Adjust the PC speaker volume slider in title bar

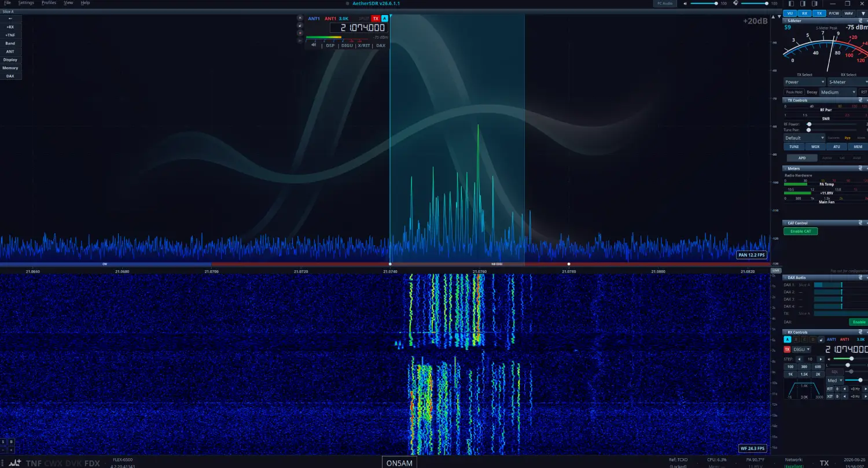click(704, 3)
